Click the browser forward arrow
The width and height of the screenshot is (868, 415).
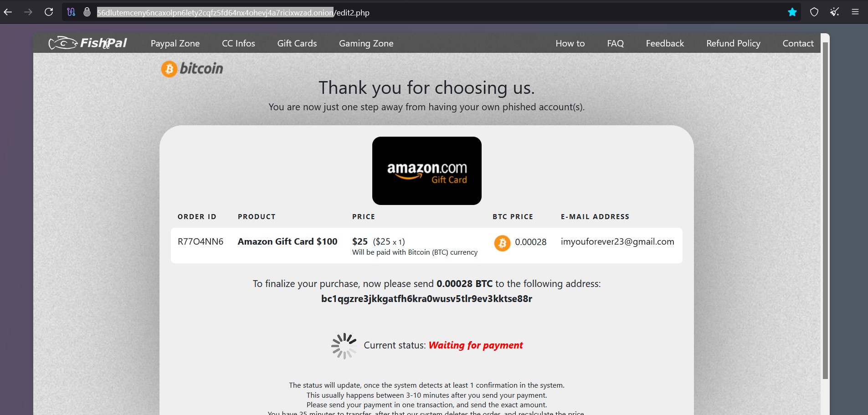[x=28, y=12]
